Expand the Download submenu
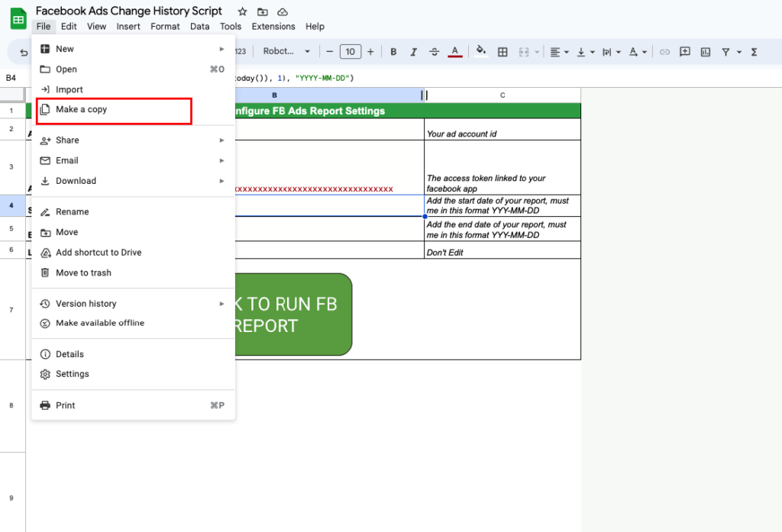The image size is (782, 532). click(x=133, y=181)
